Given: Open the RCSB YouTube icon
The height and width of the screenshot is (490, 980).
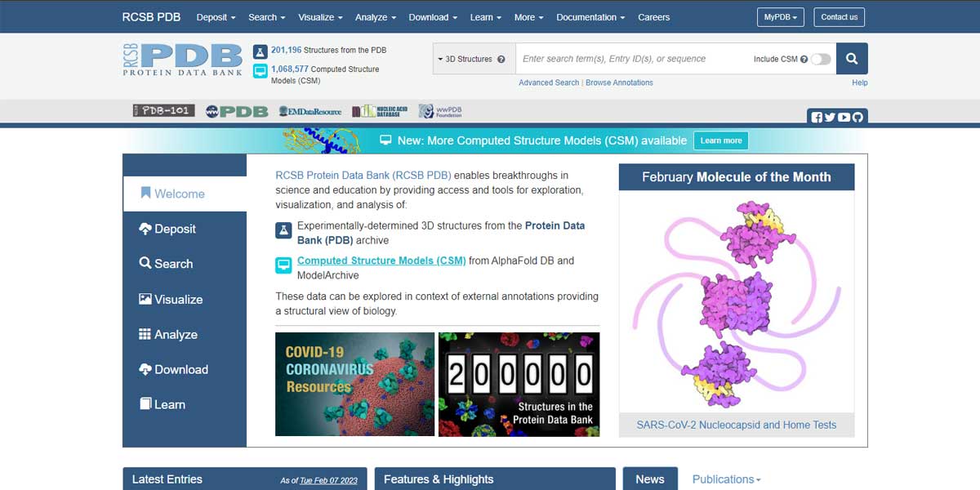Looking at the screenshot, I should point(844,118).
